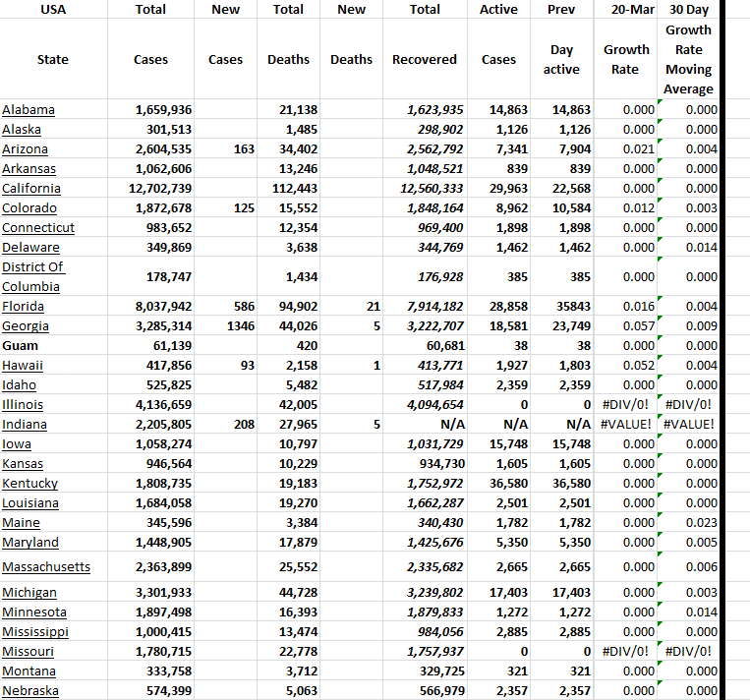Open the Nebraska state link
Screen dimensions: 750x700
(30, 690)
